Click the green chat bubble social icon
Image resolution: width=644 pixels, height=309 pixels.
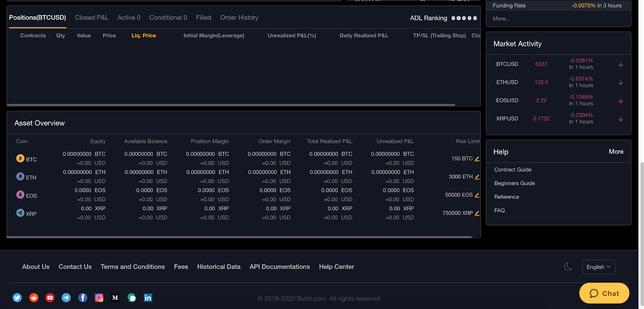coord(132,298)
